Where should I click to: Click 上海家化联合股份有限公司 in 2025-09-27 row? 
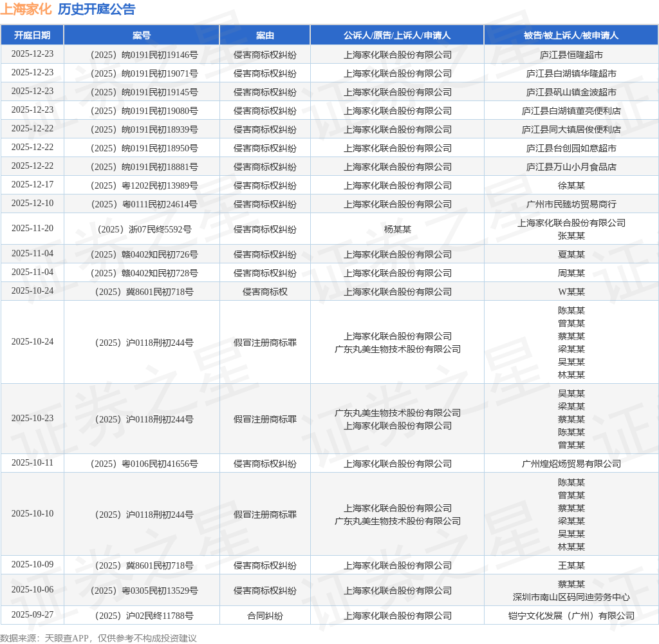(397, 616)
